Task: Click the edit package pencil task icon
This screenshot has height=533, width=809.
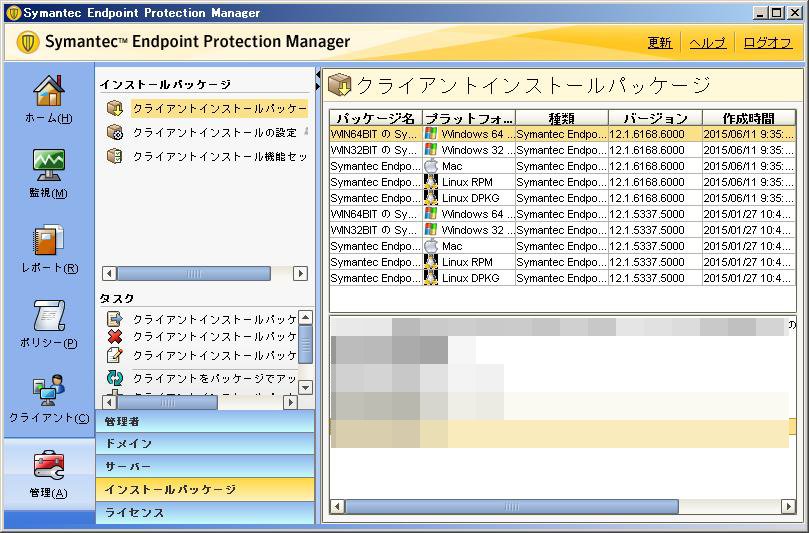Action: click(x=115, y=355)
